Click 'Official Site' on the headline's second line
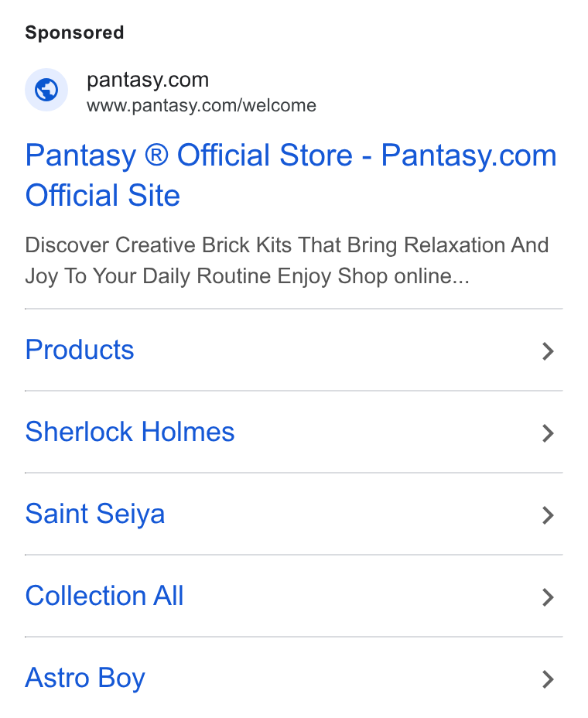Screen dimensions: 588x718 pos(103,196)
